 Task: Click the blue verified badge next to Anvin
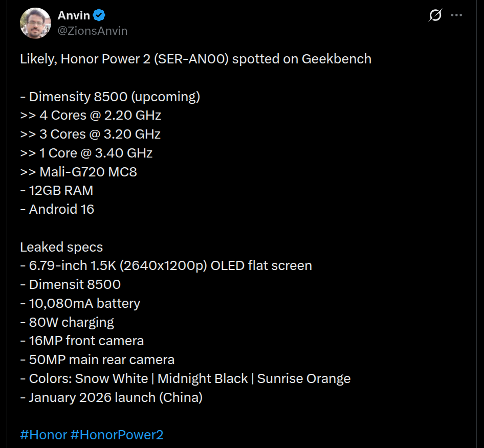click(99, 16)
